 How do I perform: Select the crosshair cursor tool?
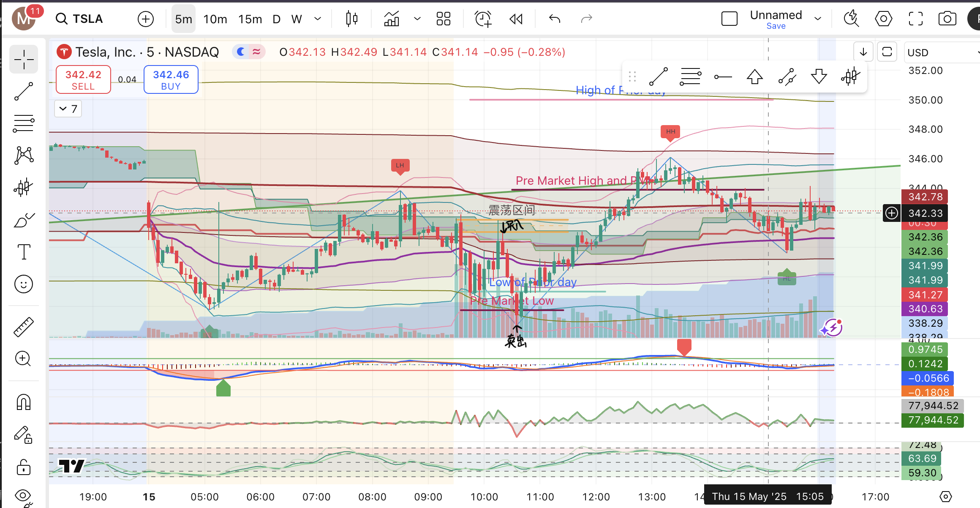24,60
